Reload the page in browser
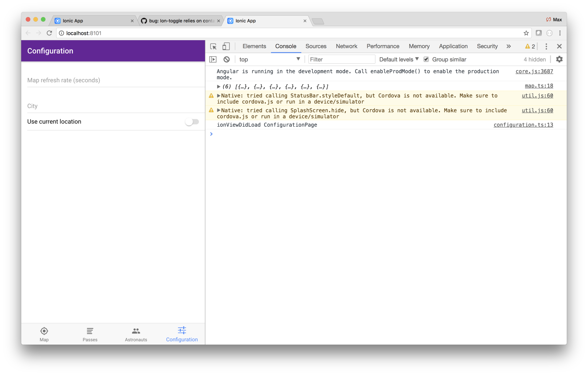The image size is (588, 375). 49,33
